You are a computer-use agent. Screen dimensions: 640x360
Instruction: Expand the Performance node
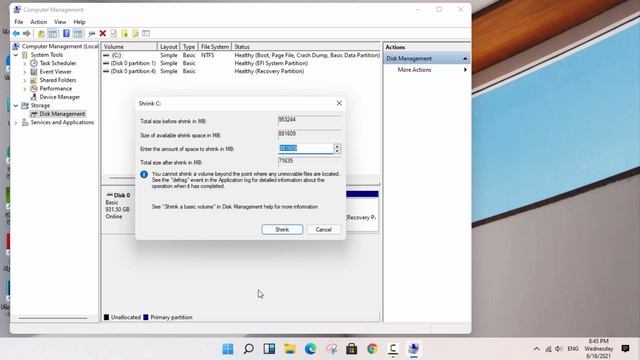coord(24,89)
